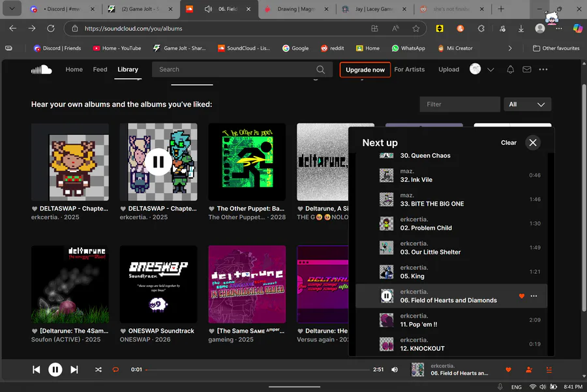The image size is (587, 392).
Task: Click the header profile avatar
Action: click(x=475, y=69)
